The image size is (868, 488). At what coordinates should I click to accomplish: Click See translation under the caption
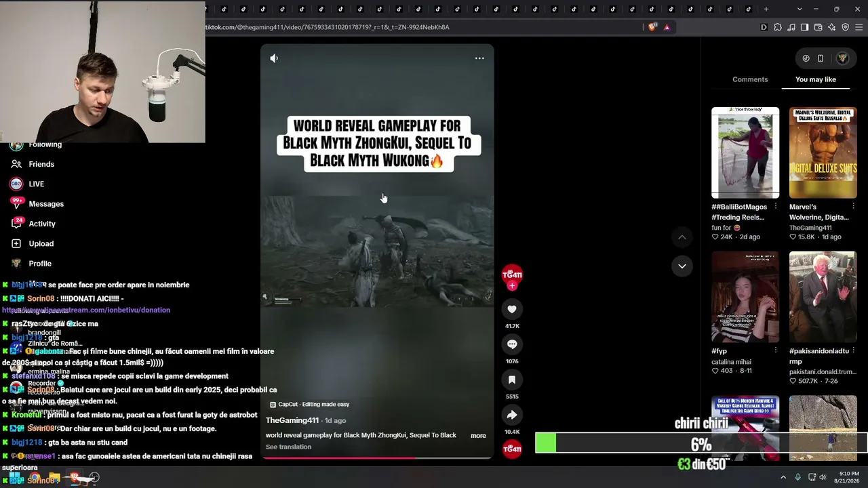pos(288,447)
